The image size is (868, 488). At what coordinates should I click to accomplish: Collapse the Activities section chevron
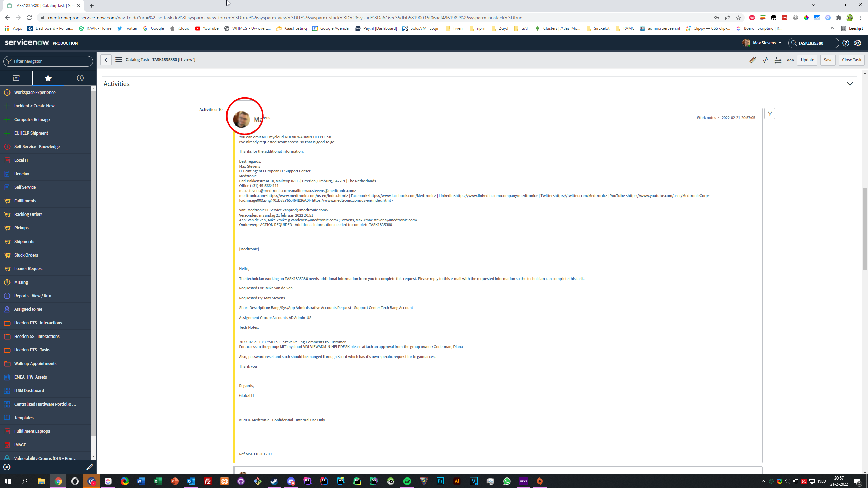tap(850, 84)
